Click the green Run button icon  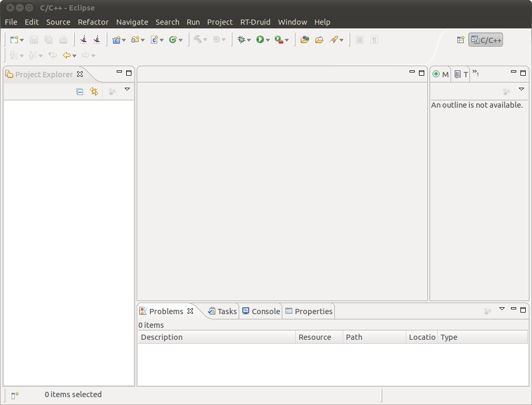tap(260, 39)
